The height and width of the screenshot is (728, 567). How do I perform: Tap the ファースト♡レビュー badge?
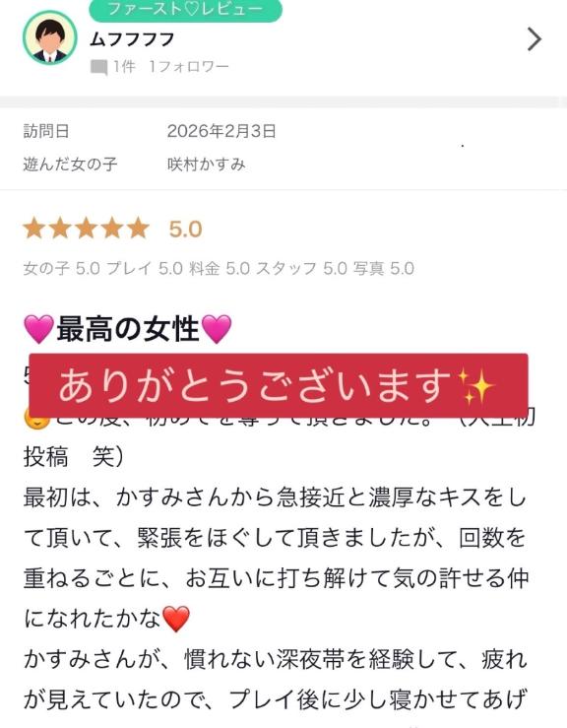pyautogui.click(x=185, y=9)
